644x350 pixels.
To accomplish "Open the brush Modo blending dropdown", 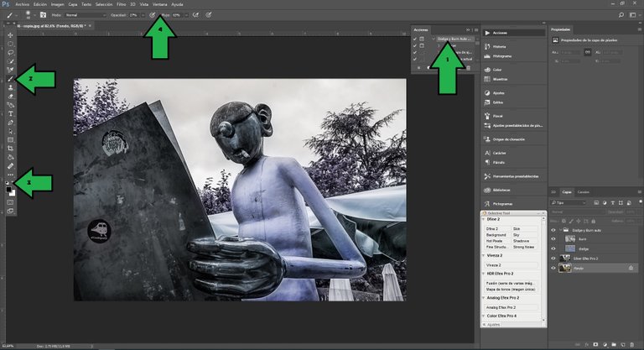I will pos(86,15).
